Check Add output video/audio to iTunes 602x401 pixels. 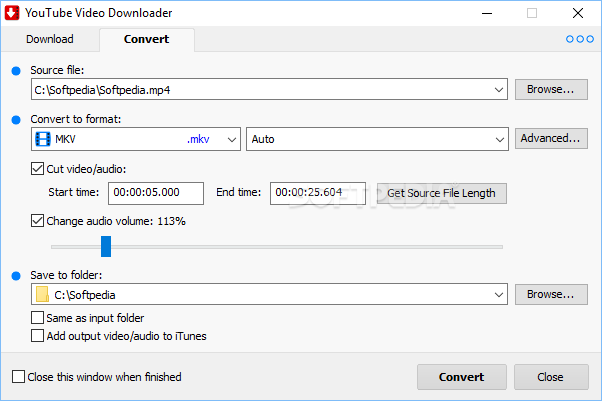[x=37, y=336]
